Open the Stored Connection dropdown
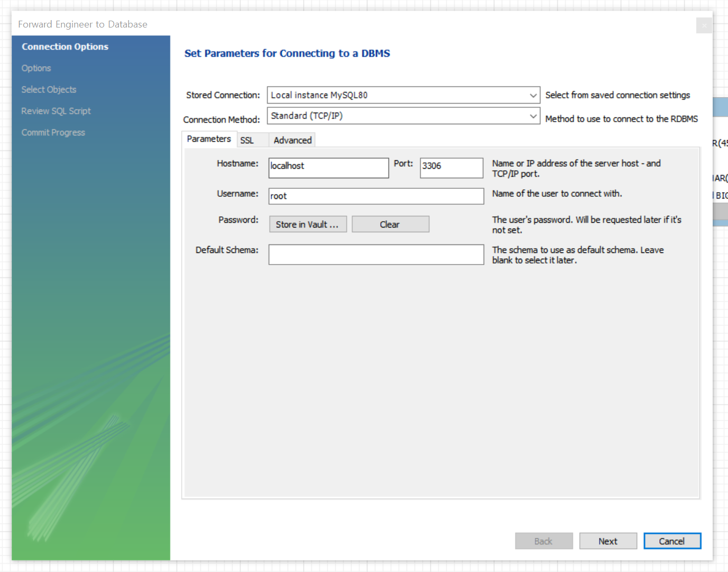This screenshot has width=728, height=572. coord(403,95)
